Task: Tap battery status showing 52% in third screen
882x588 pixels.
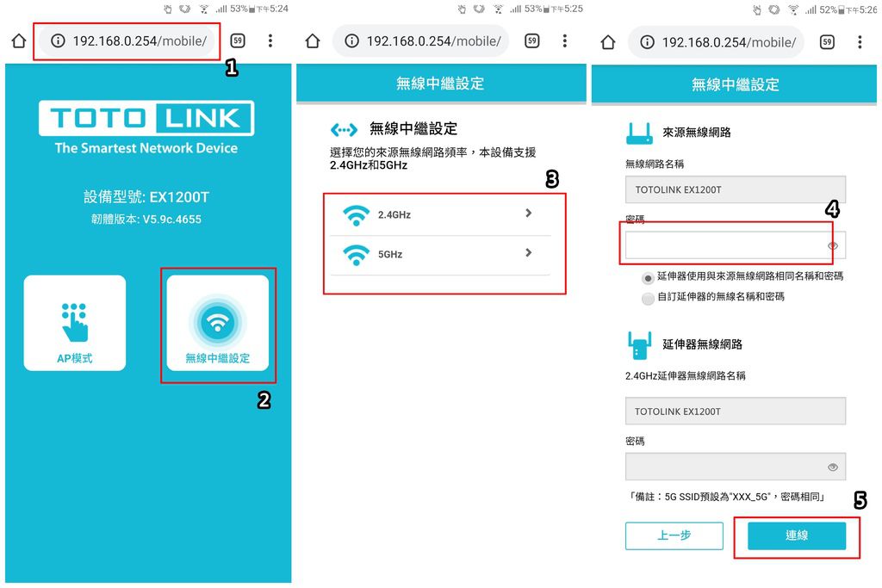Action: 833,9
